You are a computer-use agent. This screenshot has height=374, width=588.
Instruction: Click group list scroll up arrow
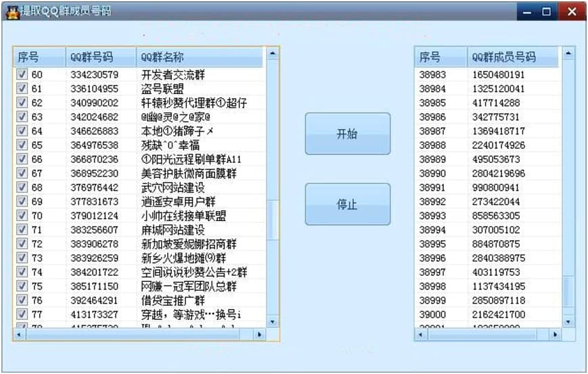click(273, 53)
